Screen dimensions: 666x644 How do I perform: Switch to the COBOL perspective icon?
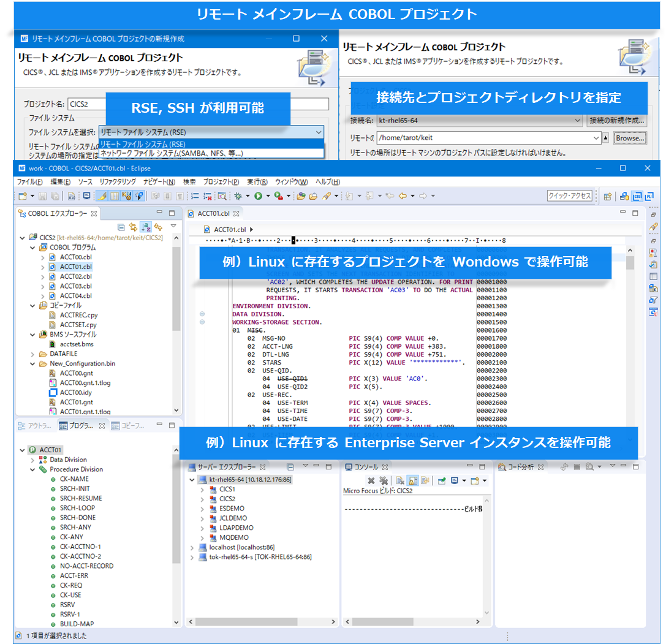pos(637,196)
